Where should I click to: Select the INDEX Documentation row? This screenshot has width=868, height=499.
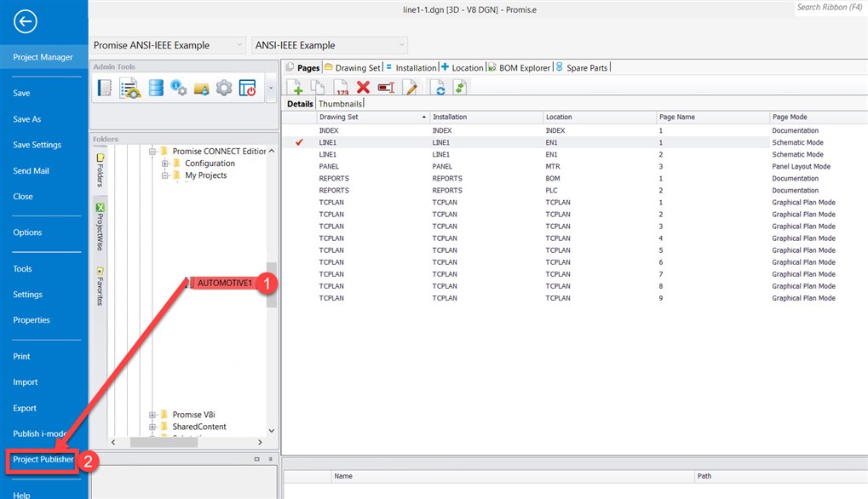575,130
